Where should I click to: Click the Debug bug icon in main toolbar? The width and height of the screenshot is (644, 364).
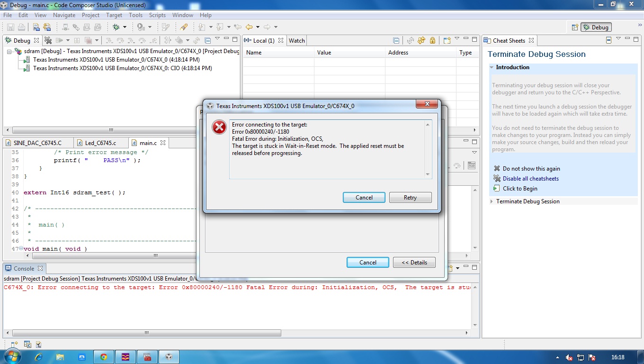point(116,27)
